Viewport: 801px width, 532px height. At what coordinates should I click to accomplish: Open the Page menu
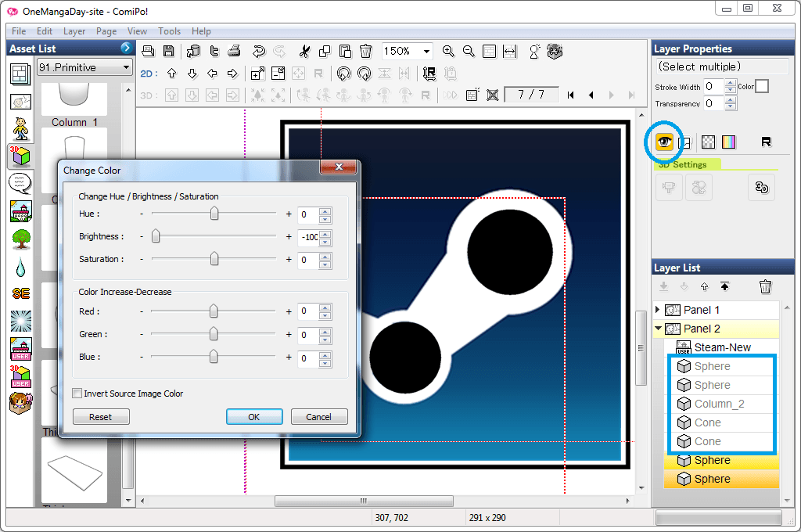pyautogui.click(x=106, y=31)
